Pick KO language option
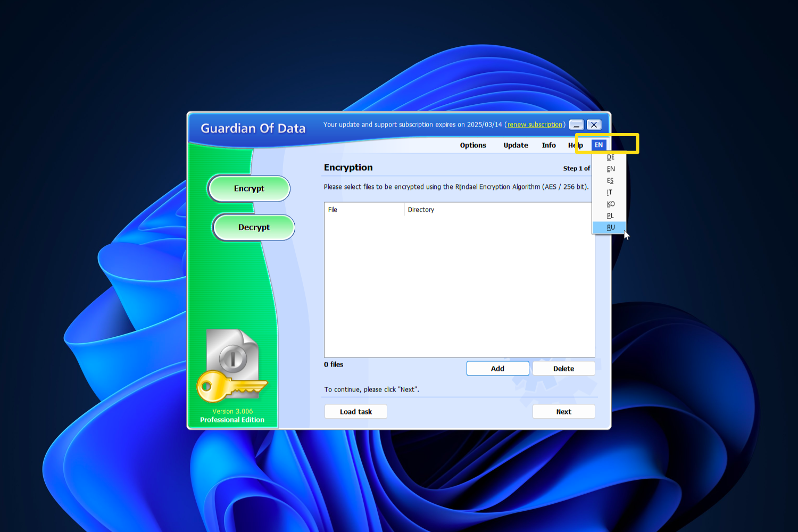Viewport: 798px width, 532px height. coord(609,204)
